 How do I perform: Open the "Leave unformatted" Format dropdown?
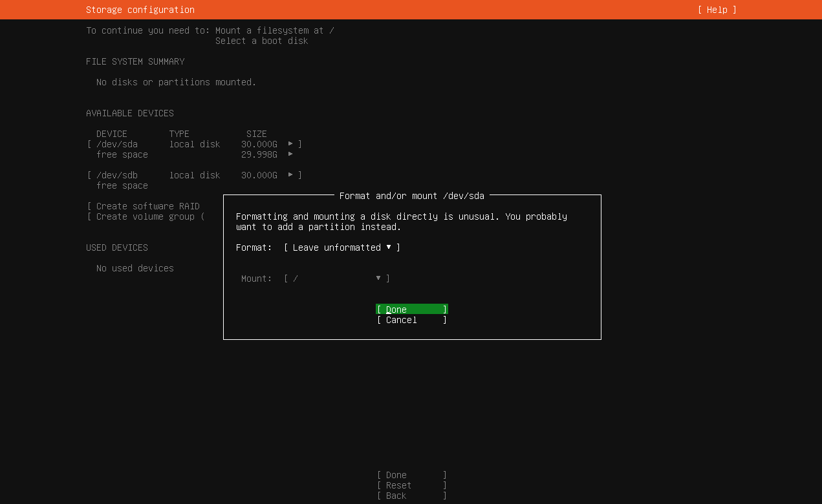341,247
